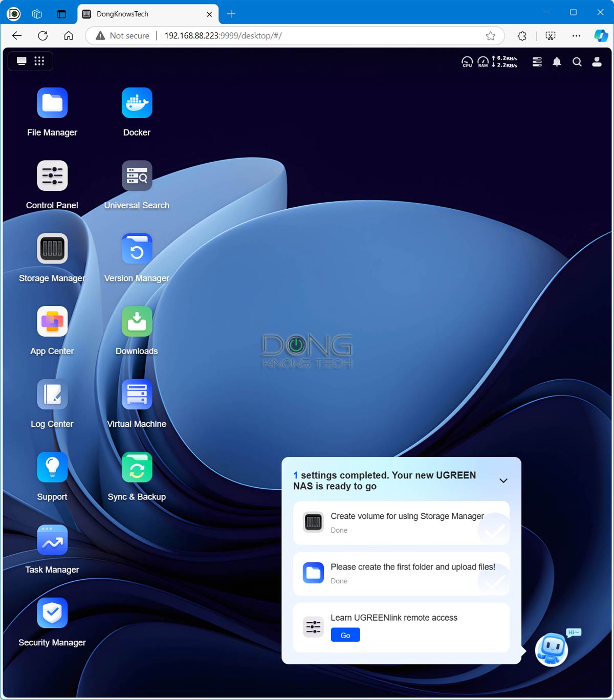
Task: Open Copilot in the browser
Action: [601, 36]
